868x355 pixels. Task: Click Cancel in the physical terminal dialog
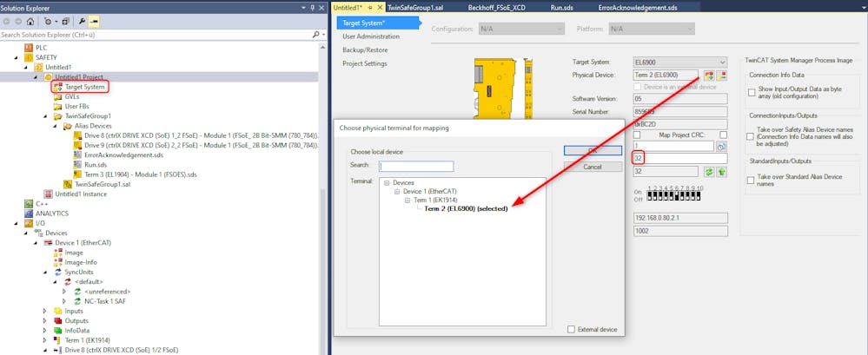593,167
